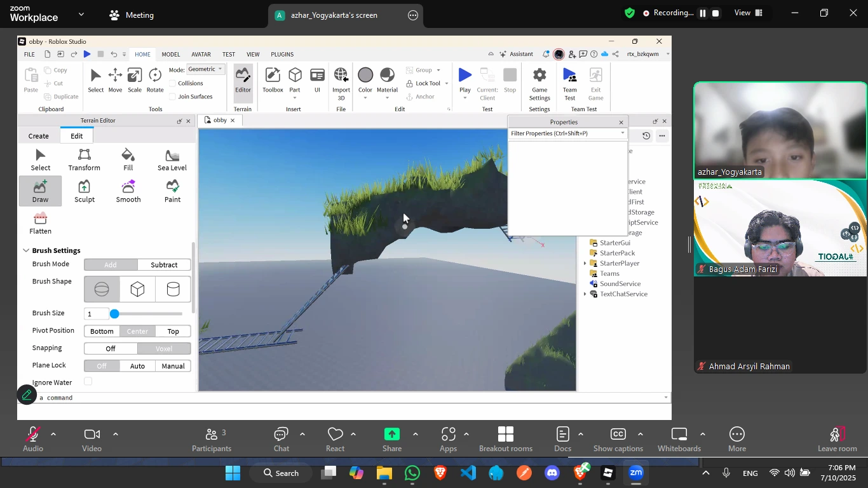Pick the Paint terrain tool

point(172,191)
